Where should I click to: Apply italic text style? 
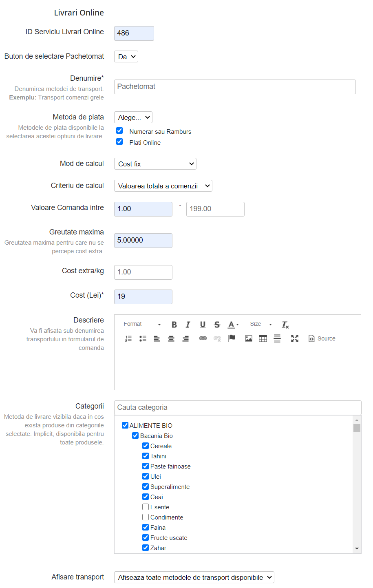[x=188, y=325]
